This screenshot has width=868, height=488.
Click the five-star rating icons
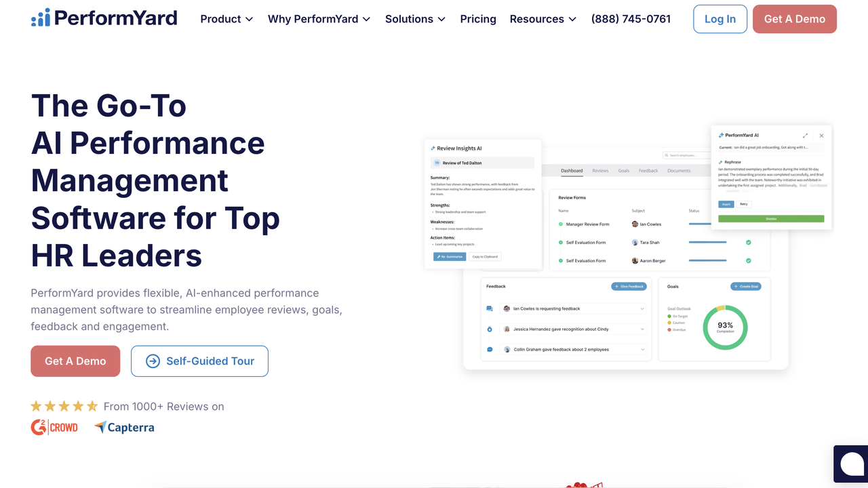click(64, 407)
